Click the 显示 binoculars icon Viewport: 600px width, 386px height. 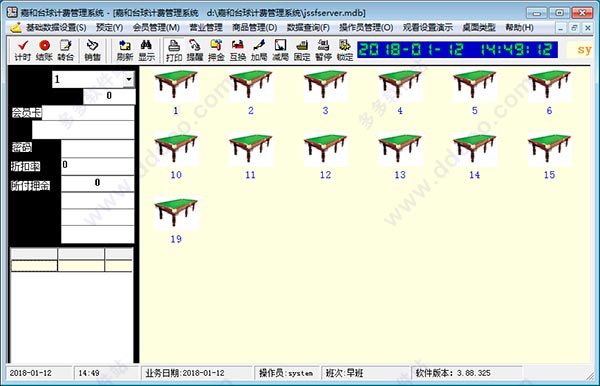tap(146, 50)
